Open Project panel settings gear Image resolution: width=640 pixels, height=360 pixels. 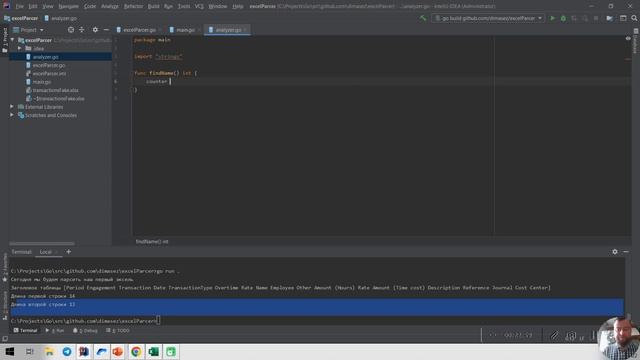[95, 30]
